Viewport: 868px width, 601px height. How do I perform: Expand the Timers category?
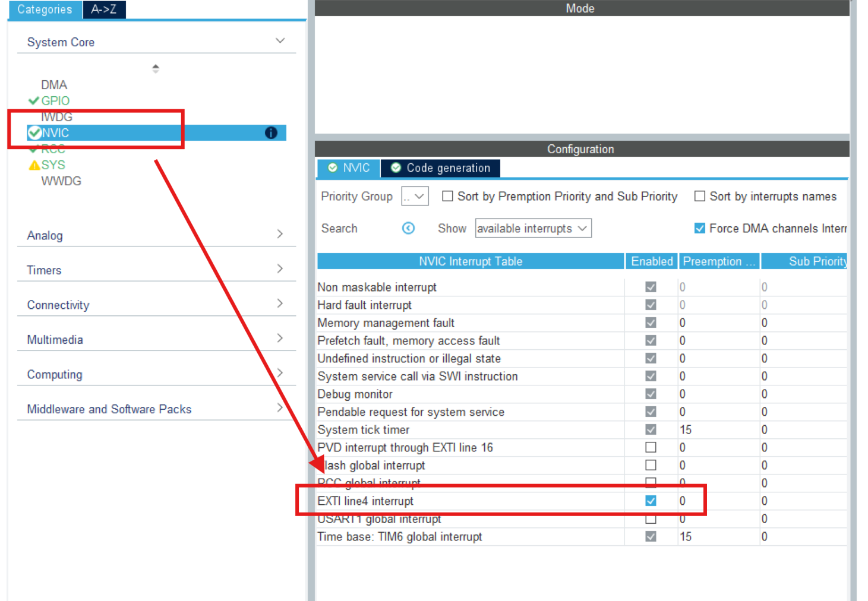coord(280,268)
